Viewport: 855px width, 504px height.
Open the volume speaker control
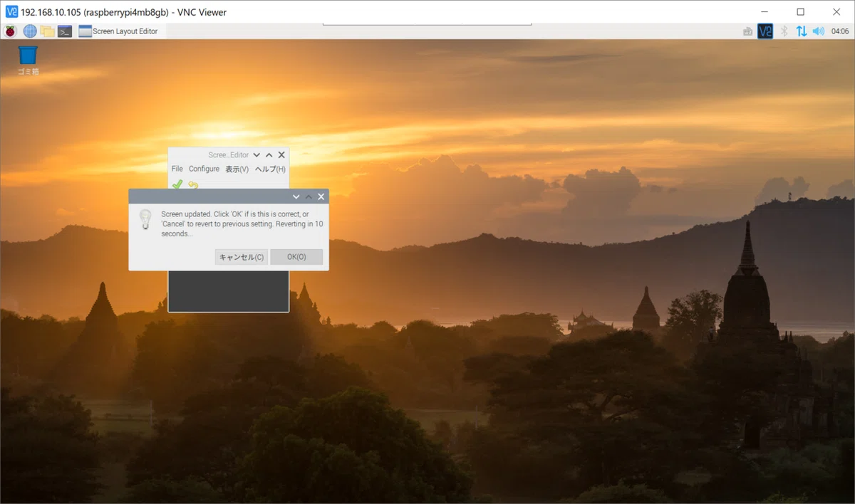click(818, 31)
